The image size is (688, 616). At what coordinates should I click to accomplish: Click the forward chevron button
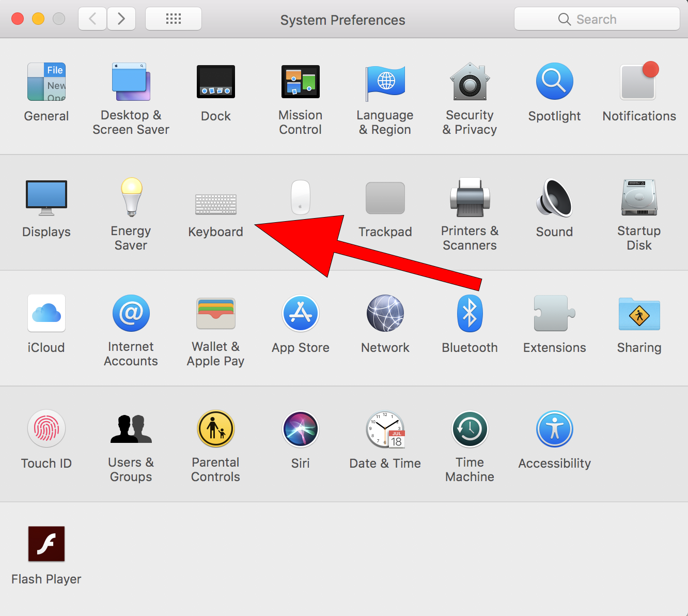point(121,19)
